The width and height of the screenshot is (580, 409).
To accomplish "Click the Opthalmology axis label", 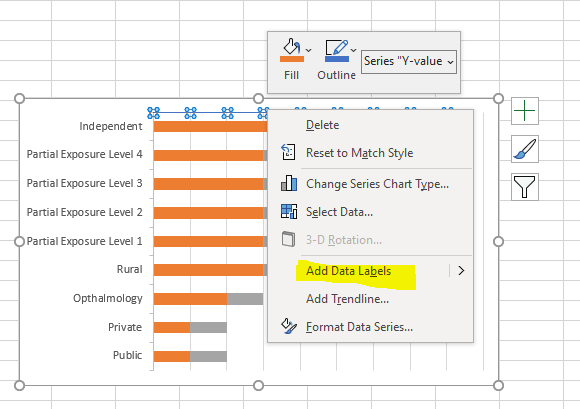I will point(108,298).
